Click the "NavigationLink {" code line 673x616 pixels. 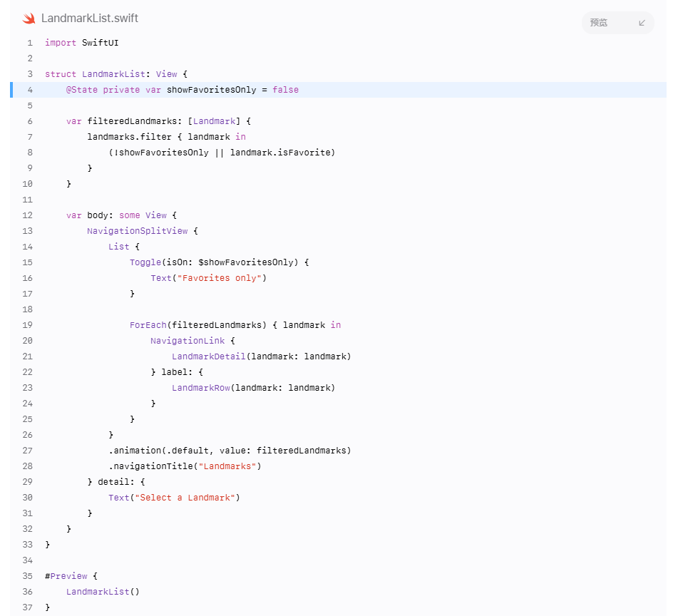pyautogui.click(x=192, y=340)
